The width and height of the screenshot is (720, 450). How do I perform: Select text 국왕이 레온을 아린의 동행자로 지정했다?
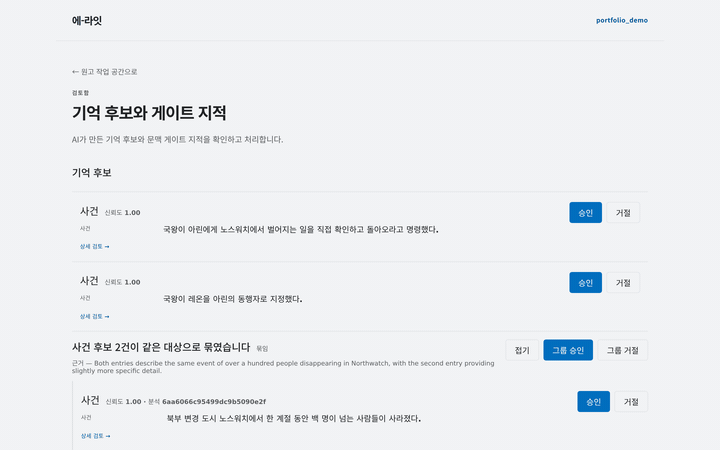[x=232, y=299]
